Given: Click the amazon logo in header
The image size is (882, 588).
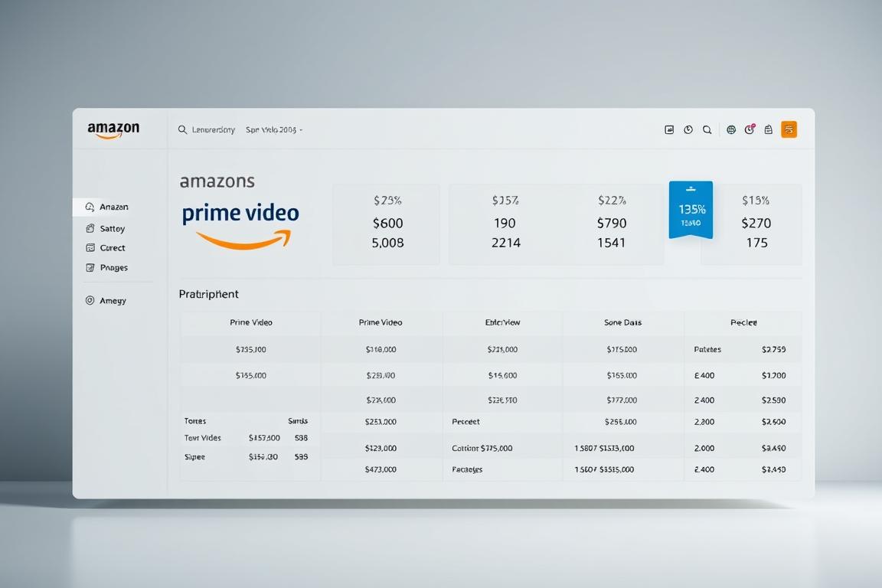Looking at the screenshot, I should click(x=113, y=129).
